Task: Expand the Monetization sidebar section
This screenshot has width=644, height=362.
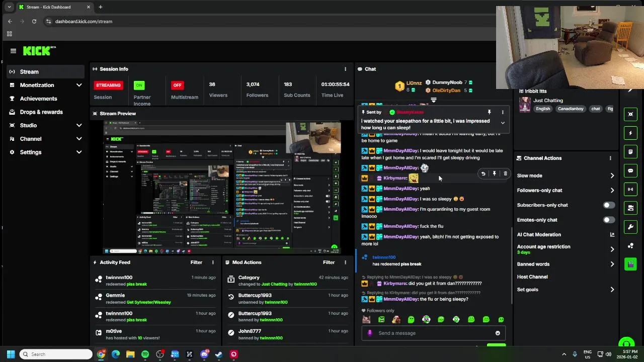Action: [45, 85]
